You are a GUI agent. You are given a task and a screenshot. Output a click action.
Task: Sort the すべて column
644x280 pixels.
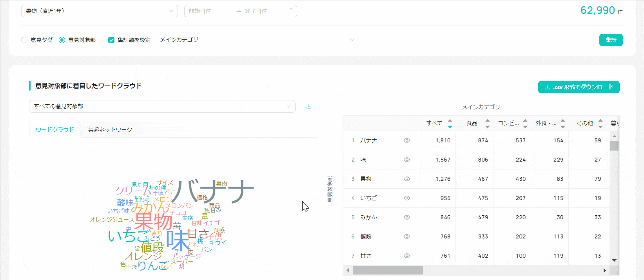450,124
